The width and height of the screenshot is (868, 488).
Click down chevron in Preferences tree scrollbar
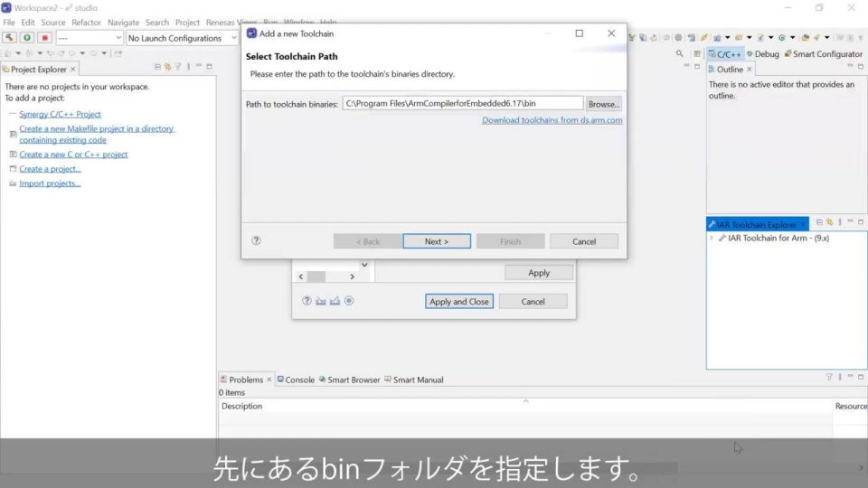click(364, 265)
